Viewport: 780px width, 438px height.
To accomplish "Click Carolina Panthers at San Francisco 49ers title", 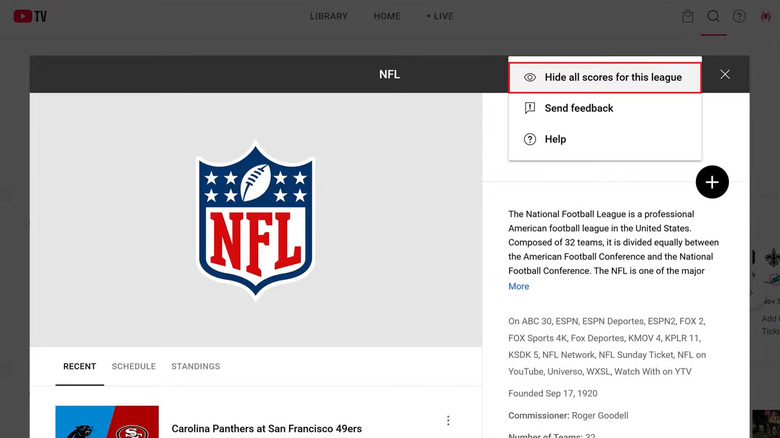I will [267, 429].
